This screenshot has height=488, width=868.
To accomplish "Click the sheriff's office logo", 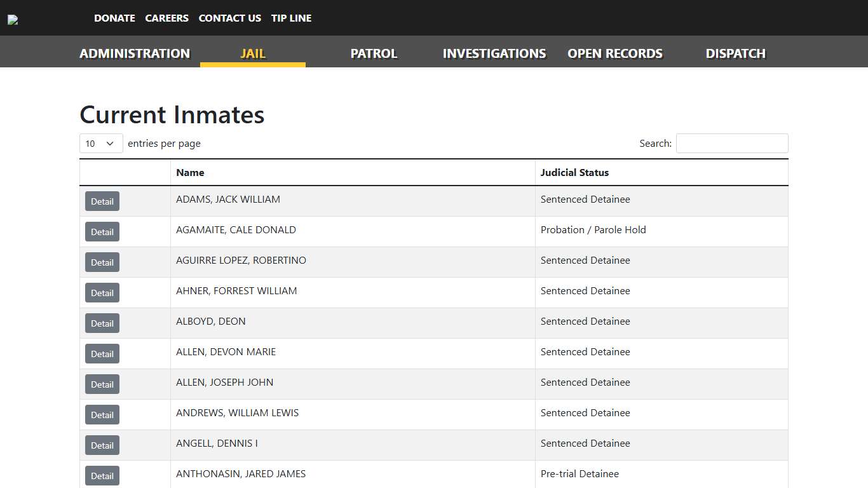I will [x=12, y=19].
